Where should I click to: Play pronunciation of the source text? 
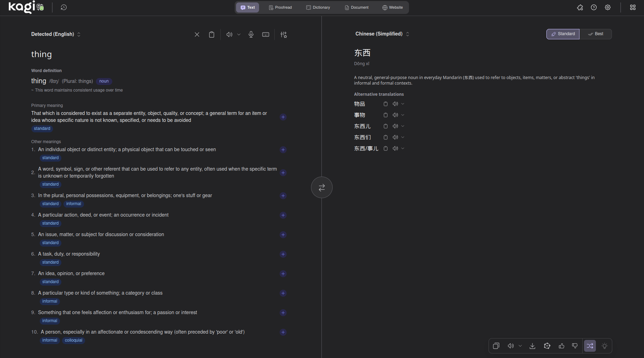[x=229, y=34]
